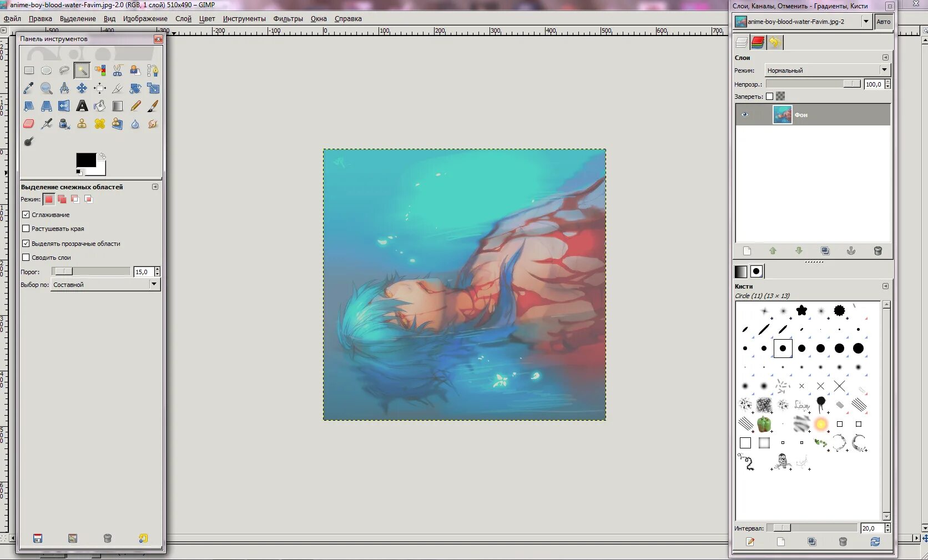
Task: Open the Выбор по Составной dropdown
Action: point(105,284)
